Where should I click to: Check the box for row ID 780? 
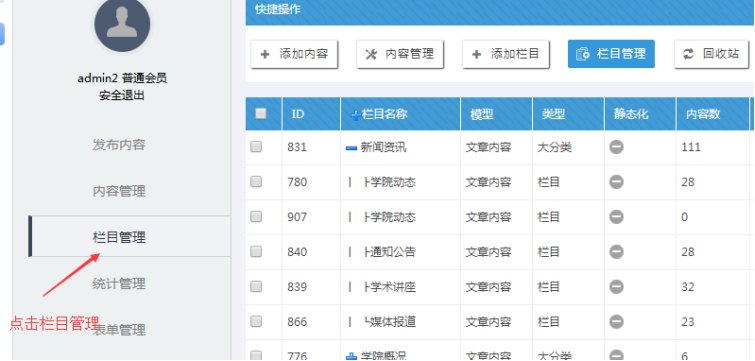pos(256,181)
